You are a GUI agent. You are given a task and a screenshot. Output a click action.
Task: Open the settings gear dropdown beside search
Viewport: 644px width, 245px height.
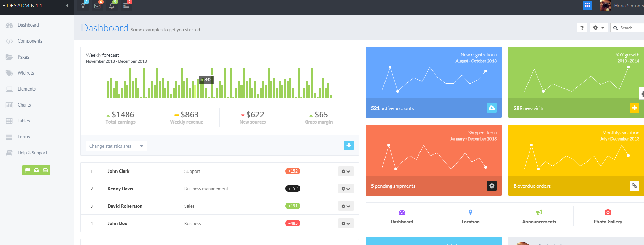click(x=598, y=28)
